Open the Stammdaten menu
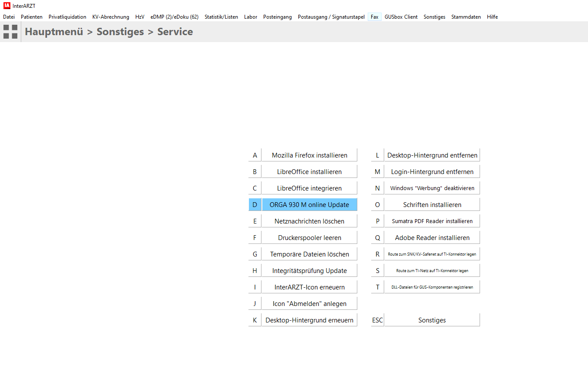588x378 pixels. pos(466,17)
